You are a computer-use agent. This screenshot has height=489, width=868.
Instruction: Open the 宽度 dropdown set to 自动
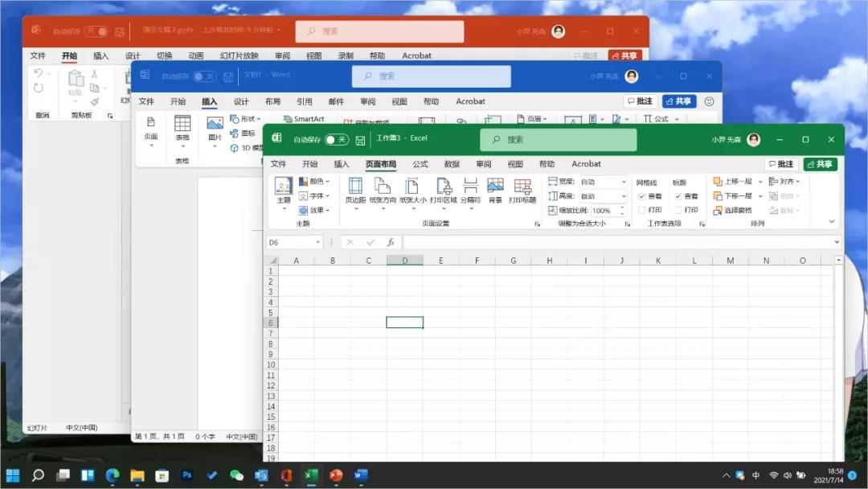pyautogui.click(x=624, y=182)
